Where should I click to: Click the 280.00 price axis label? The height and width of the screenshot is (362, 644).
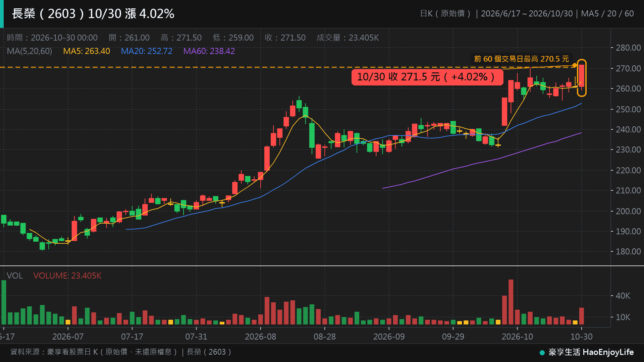[x=628, y=48]
